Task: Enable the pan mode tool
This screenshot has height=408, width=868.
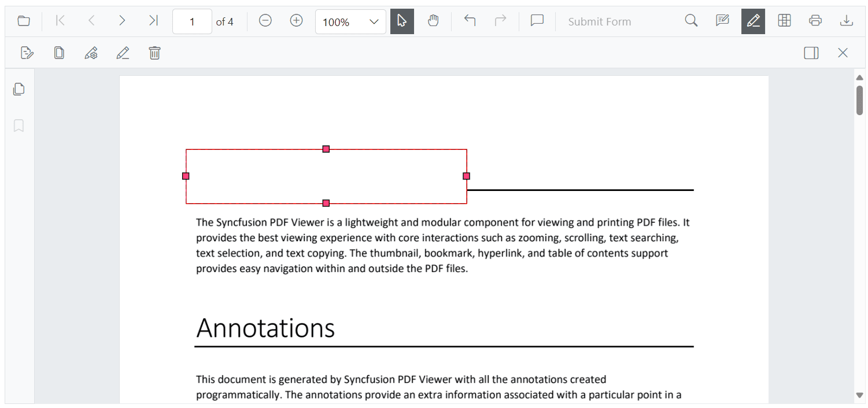Action: coord(434,21)
